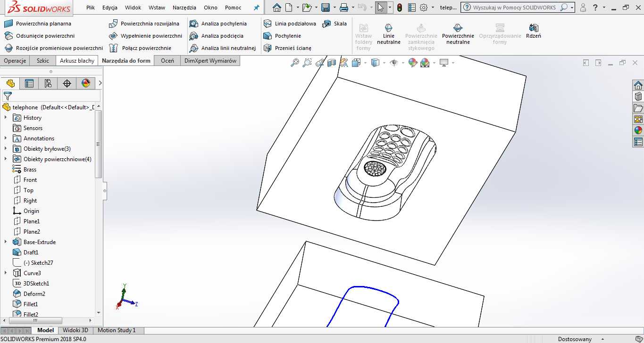Select Przenieś ścianę tool

pos(287,48)
